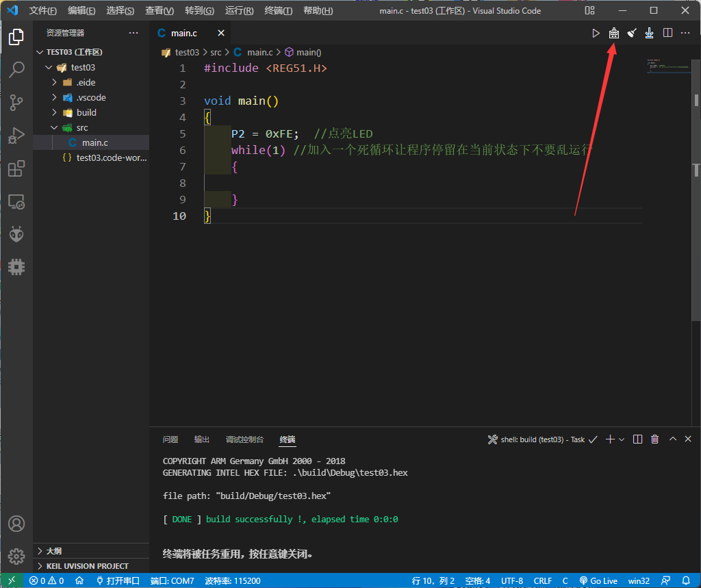The width and height of the screenshot is (701, 588).
Task: Expand the .vscode folder
Action: pyautogui.click(x=54, y=97)
